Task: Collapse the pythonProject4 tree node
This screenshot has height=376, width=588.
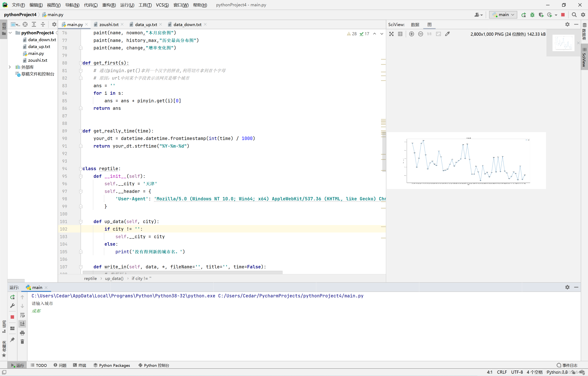Action: coord(10,33)
